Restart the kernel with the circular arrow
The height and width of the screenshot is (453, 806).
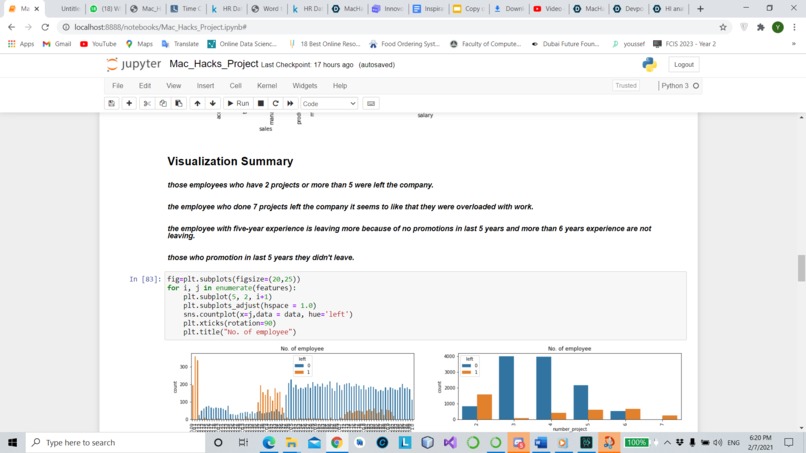[276, 103]
